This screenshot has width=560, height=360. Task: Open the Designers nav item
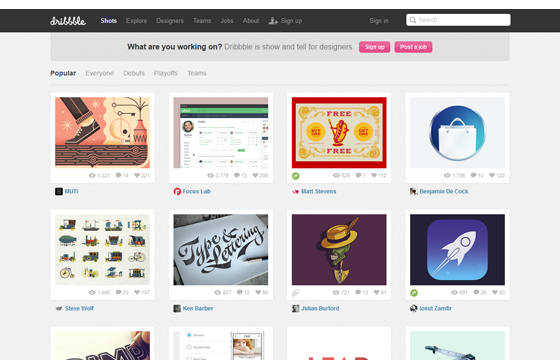(x=170, y=21)
